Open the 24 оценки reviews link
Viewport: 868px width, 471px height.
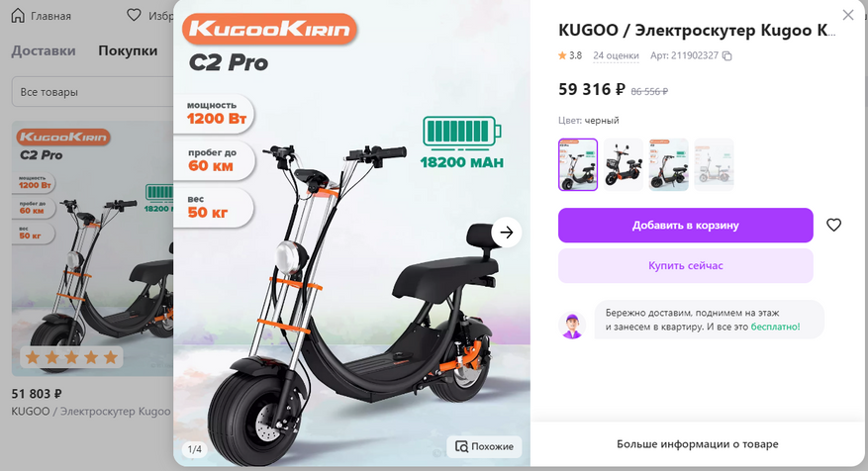point(616,55)
